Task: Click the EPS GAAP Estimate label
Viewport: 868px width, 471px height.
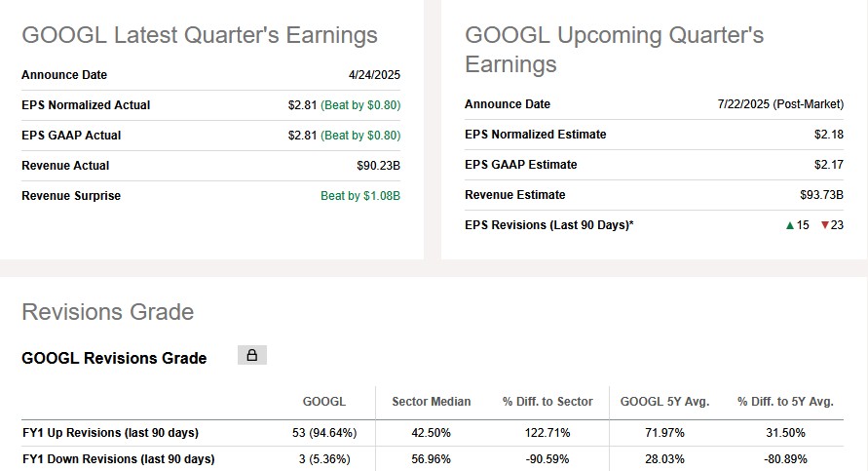Action: point(520,165)
